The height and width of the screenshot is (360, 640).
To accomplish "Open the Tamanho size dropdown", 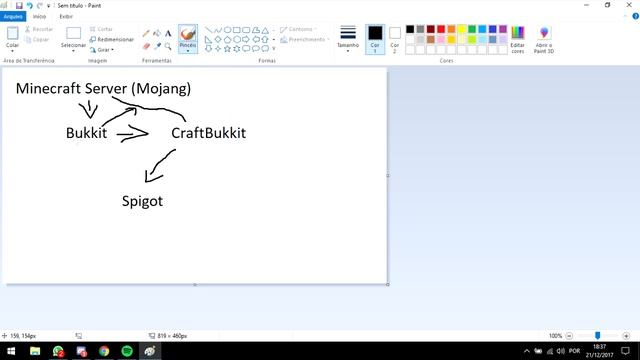I will pyautogui.click(x=348, y=39).
